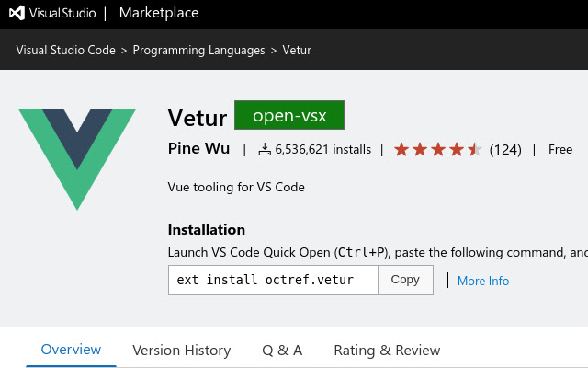Open Programming Languages breadcrumb category
The height and width of the screenshot is (368, 588).
click(x=198, y=50)
